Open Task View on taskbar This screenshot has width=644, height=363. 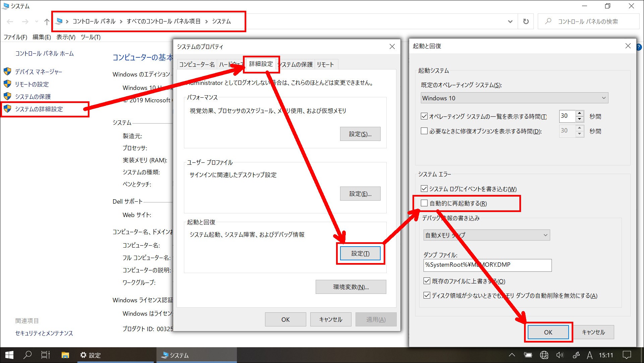(46, 355)
